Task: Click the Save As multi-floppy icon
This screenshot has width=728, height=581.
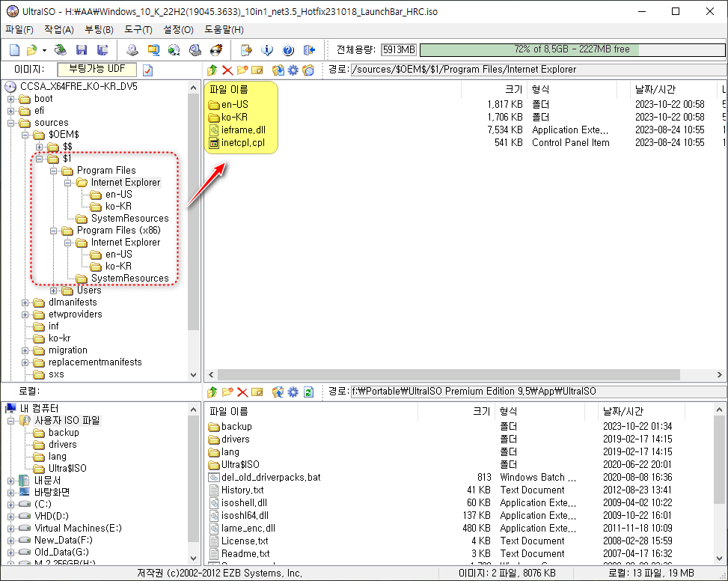Action: click(x=103, y=49)
